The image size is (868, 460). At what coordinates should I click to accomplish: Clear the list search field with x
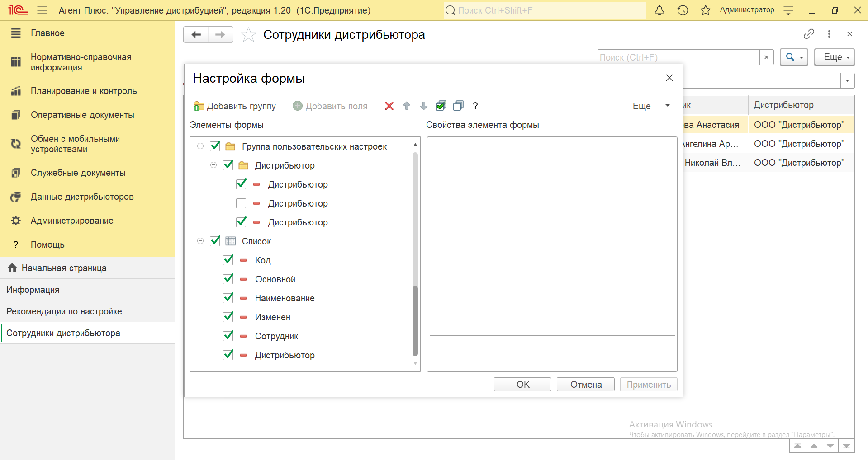[x=766, y=57]
